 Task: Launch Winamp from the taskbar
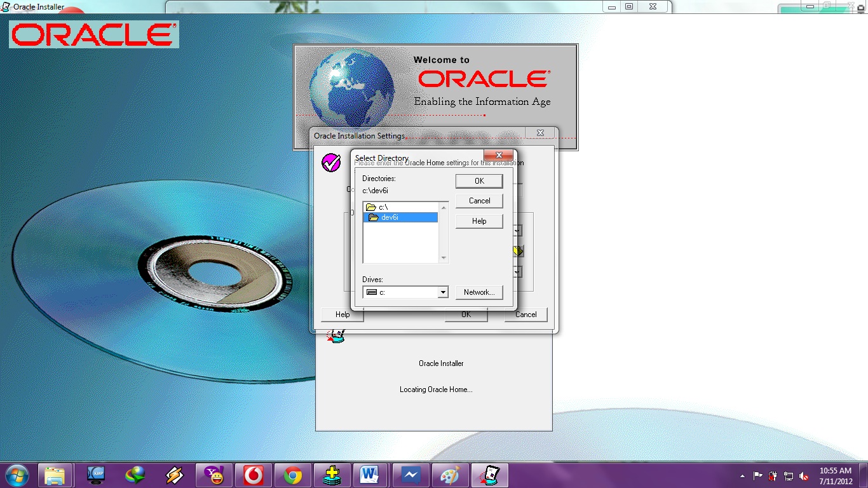click(175, 475)
